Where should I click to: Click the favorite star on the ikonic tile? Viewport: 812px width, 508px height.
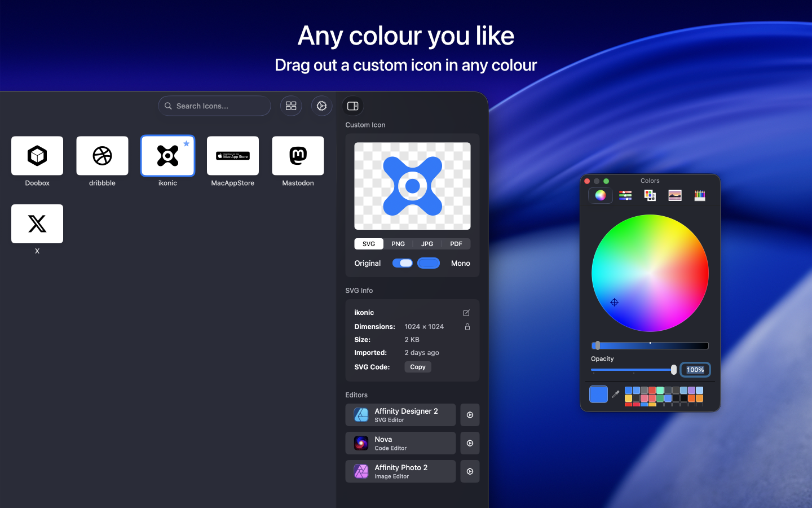pyautogui.click(x=186, y=144)
